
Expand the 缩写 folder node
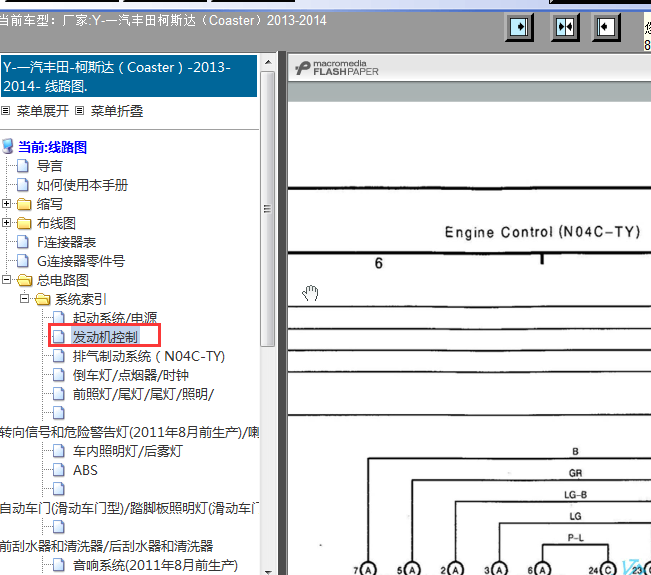coord(6,203)
